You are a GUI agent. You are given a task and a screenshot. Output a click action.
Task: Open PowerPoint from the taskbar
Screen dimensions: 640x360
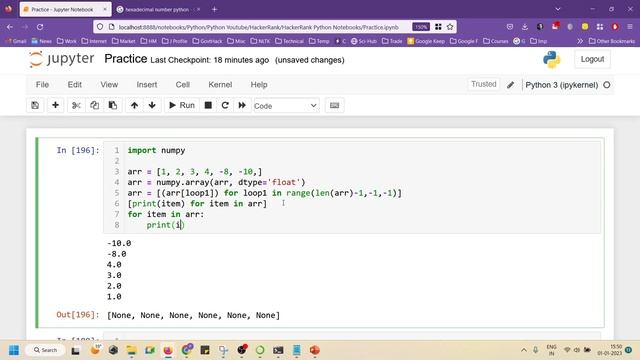coord(314,350)
